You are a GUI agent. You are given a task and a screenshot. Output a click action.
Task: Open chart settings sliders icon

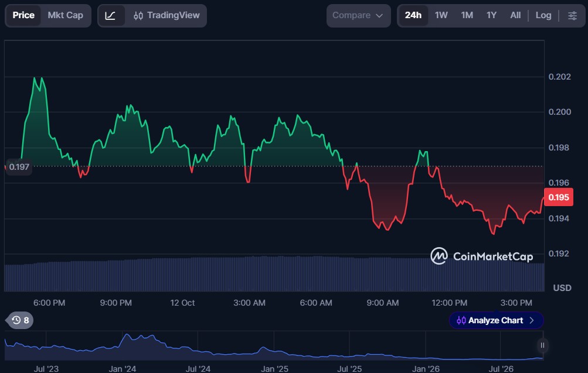click(572, 16)
